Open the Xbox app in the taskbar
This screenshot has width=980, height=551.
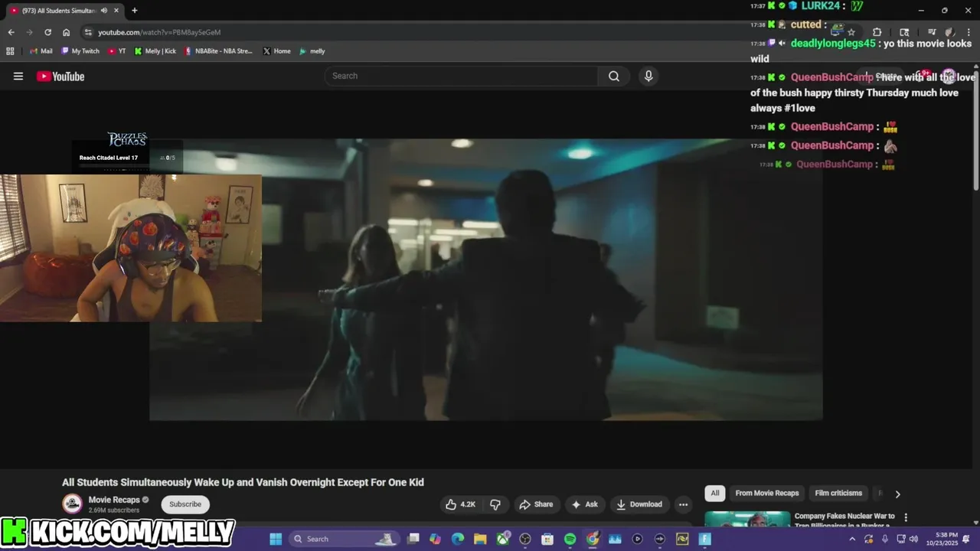[x=503, y=539]
